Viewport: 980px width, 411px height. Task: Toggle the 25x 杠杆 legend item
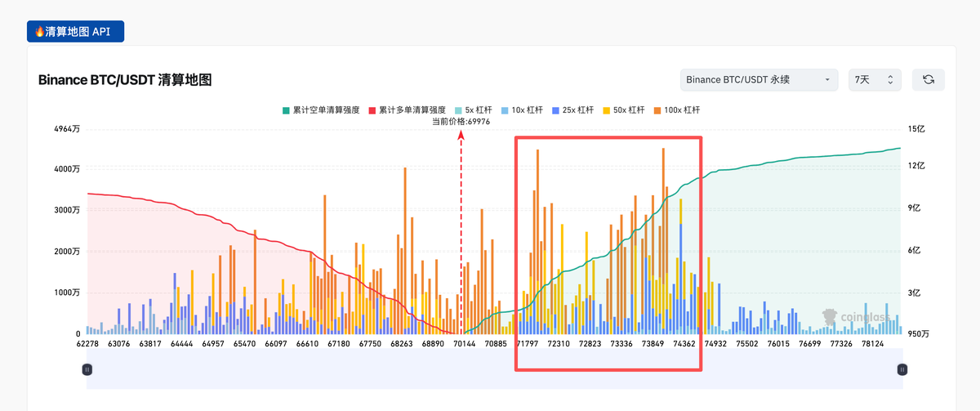point(573,109)
